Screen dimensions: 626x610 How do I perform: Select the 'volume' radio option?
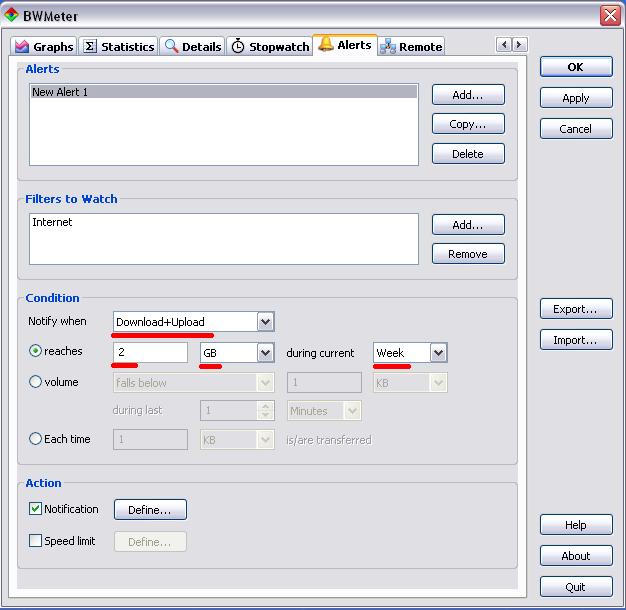coord(36,381)
